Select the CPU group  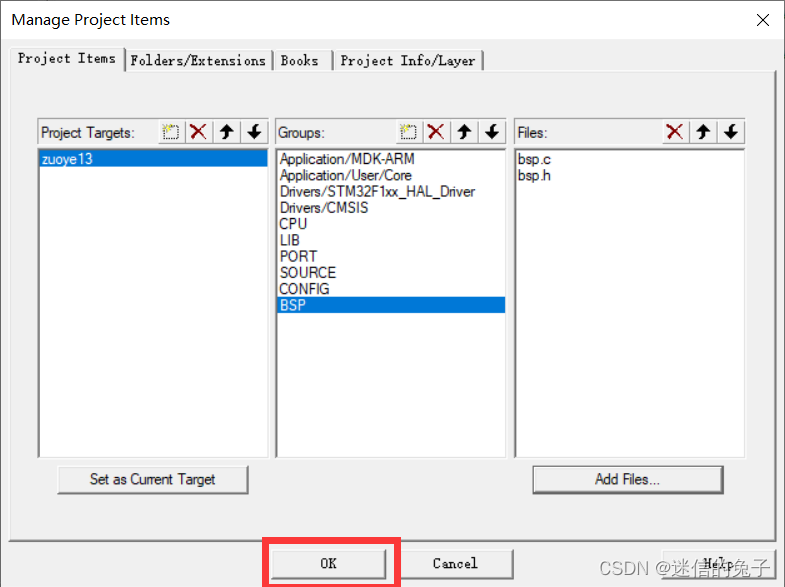pyautogui.click(x=391, y=224)
